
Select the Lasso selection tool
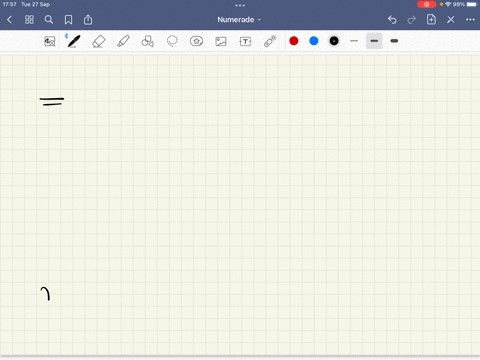click(x=172, y=41)
